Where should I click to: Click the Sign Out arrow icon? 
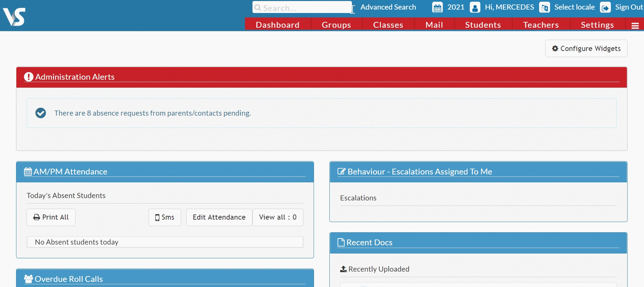point(605,8)
